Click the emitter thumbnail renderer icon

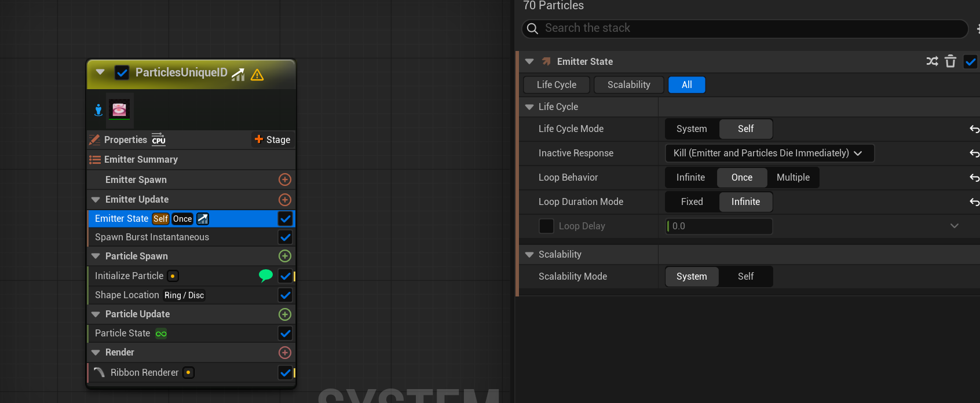click(x=120, y=109)
